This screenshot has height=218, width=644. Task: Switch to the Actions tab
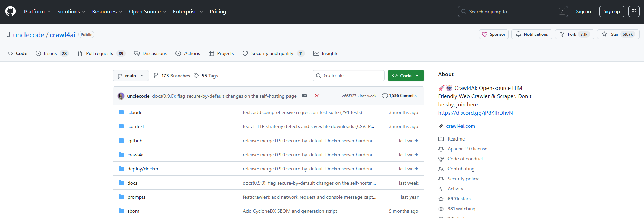pyautogui.click(x=188, y=53)
